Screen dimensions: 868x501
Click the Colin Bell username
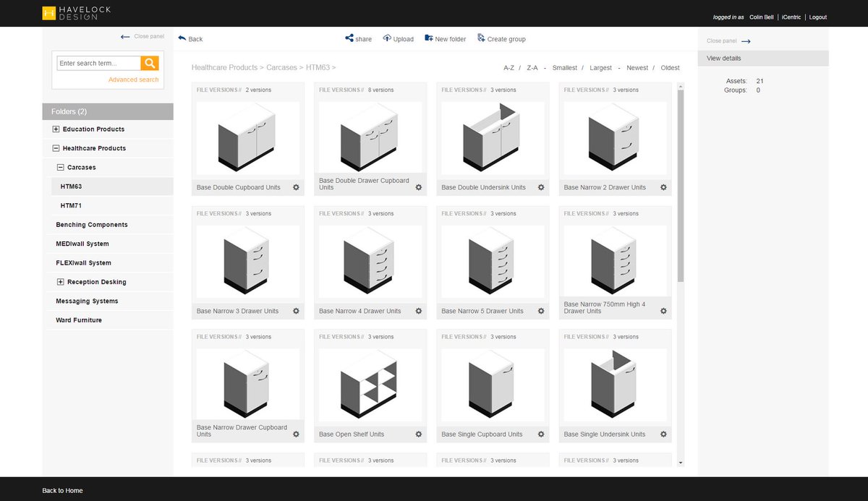[762, 17]
